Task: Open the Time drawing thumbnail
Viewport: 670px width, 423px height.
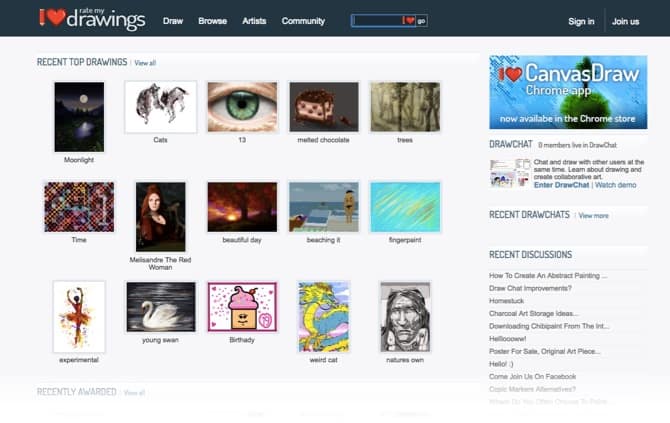Action: (79, 207)
